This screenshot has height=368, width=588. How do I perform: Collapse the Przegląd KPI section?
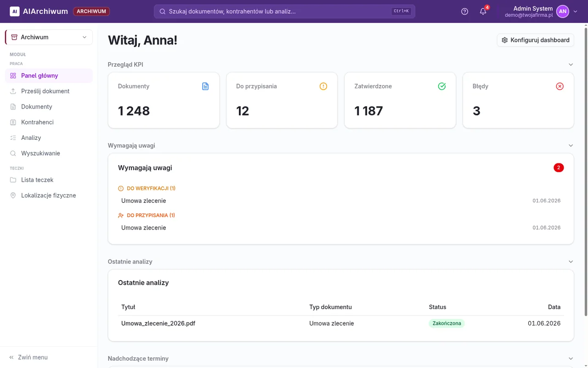(571, 65)
